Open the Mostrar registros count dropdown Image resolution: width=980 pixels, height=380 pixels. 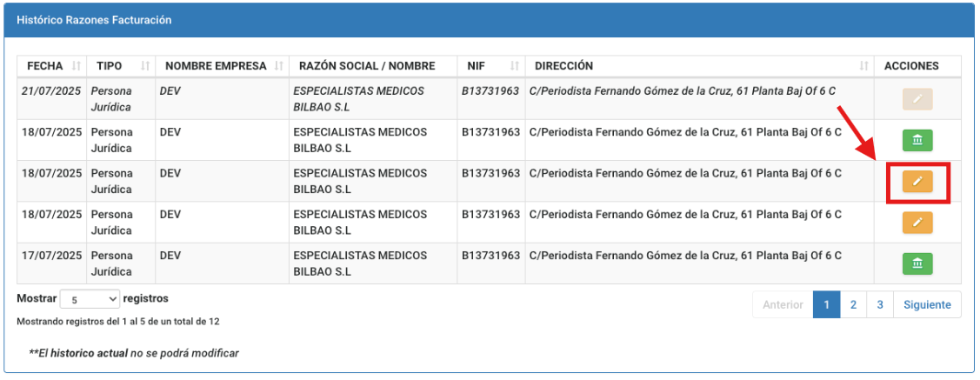90,299
